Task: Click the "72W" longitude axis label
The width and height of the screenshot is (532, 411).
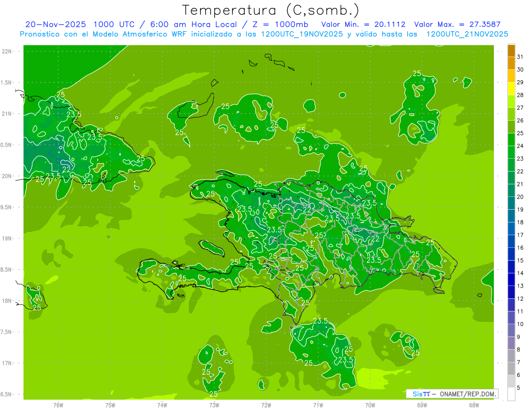Action: (266, 405)
